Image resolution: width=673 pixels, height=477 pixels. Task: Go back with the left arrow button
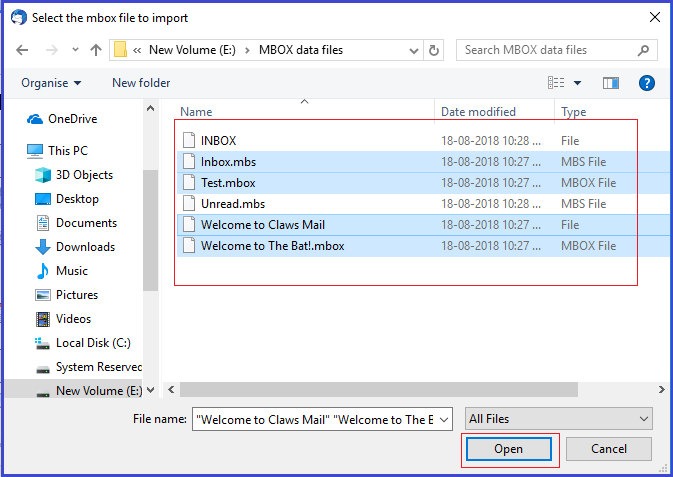(22, 50)
